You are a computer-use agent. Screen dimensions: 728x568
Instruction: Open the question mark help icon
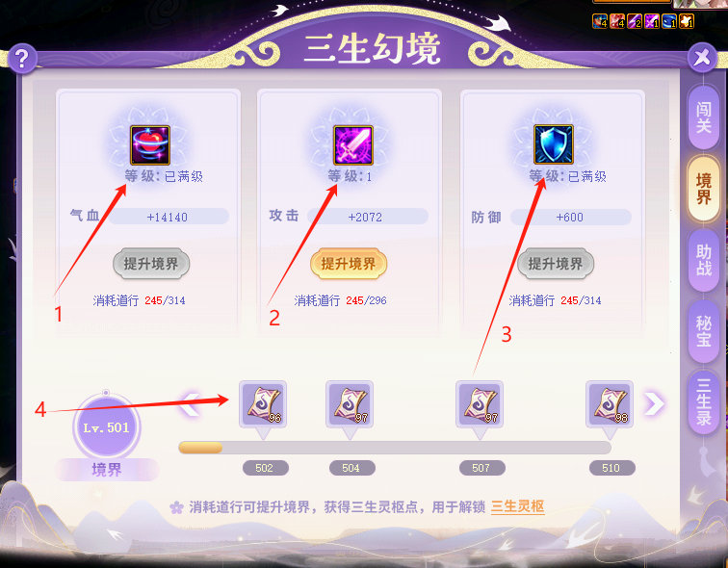tap(22, 59)
